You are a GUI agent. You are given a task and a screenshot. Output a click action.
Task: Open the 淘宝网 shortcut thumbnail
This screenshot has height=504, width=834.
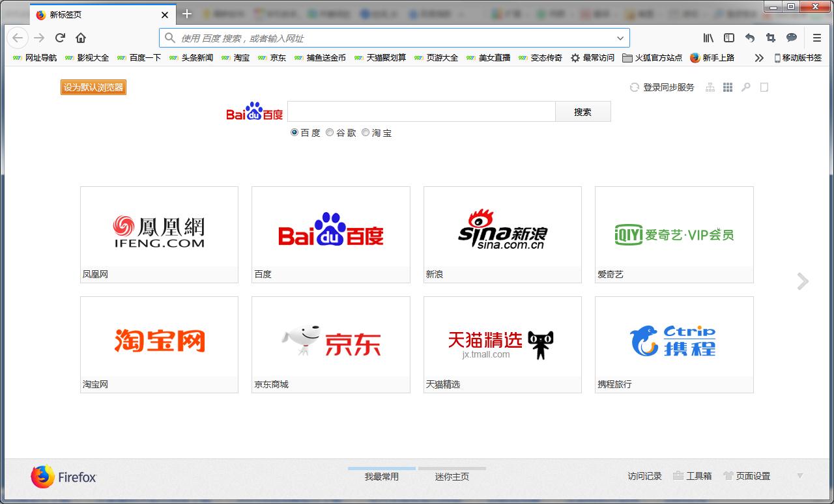pos(159,339)
